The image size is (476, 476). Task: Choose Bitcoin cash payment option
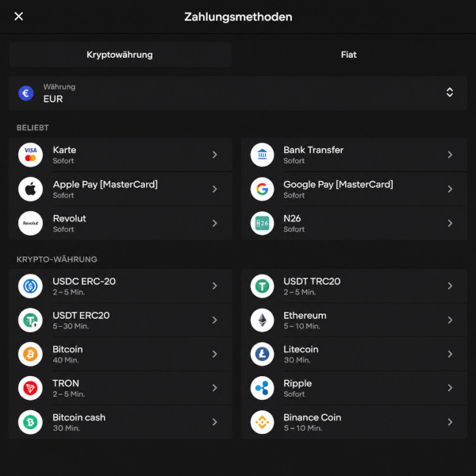click(121, 422)
